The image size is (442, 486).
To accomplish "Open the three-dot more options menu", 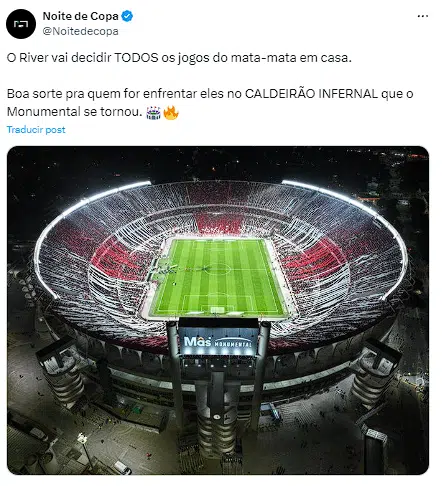I will coord(423,16).
